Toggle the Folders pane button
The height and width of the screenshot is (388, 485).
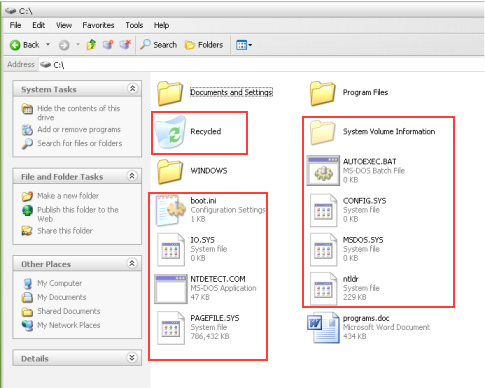pyautogui.click(x=204, y=45)
